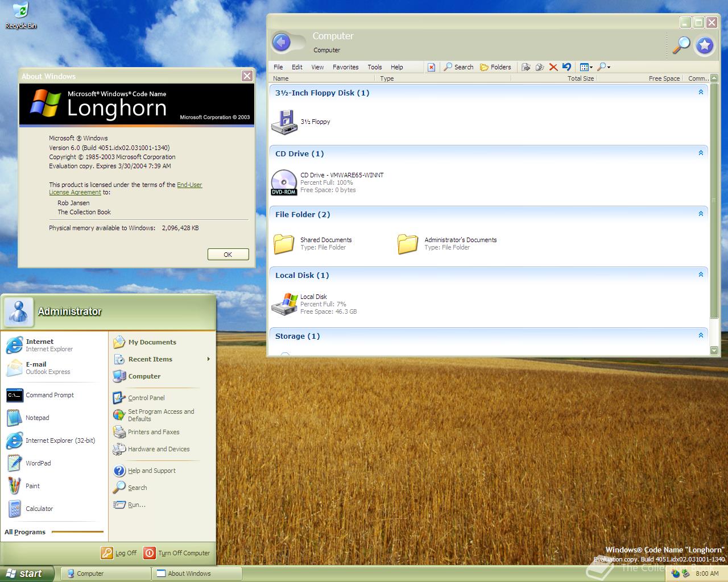
Task: Sort by Total Size column header
Action: point(553,78)
